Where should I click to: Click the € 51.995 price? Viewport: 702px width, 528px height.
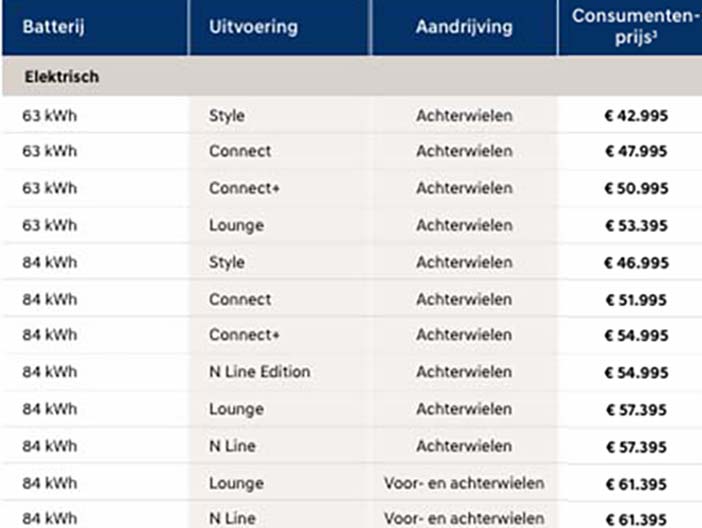point(636,300)
